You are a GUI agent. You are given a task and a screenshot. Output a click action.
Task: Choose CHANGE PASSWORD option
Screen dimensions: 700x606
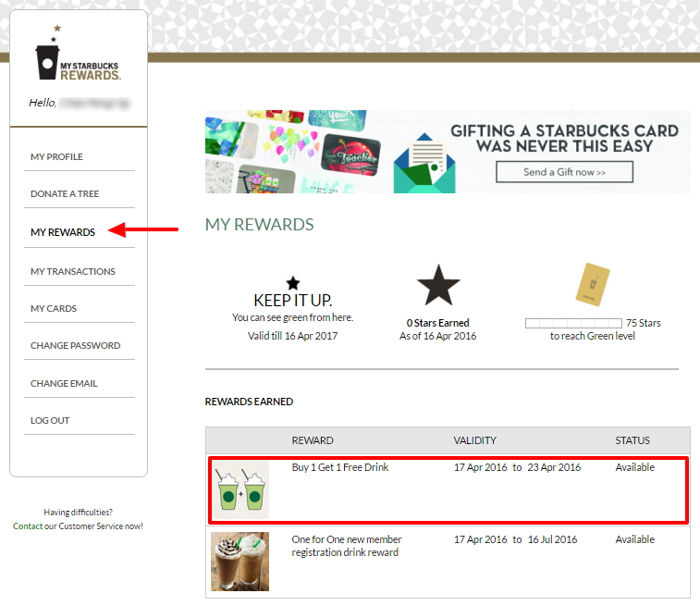pos(76,346)
